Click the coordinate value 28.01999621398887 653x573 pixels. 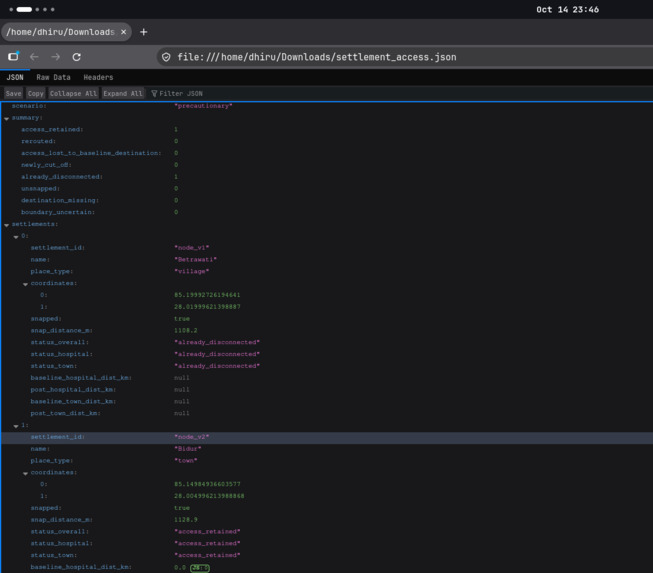tap(207, 307)
